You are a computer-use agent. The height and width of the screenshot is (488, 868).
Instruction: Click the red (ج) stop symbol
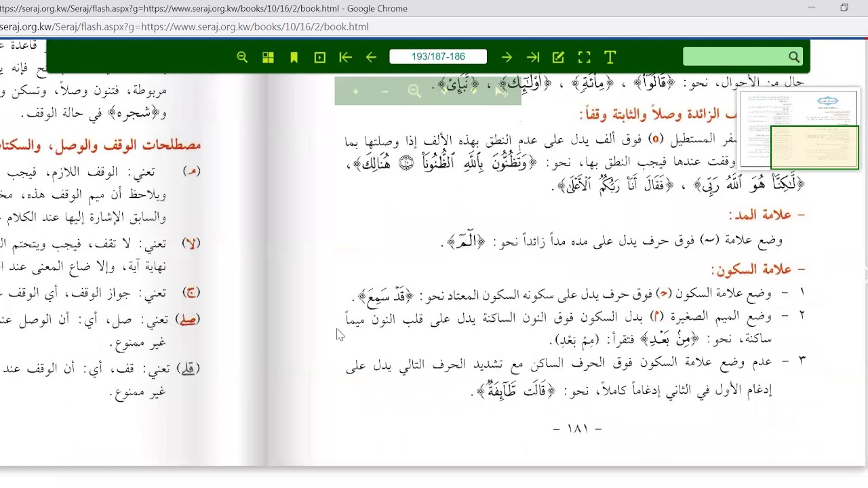[191, 293]
